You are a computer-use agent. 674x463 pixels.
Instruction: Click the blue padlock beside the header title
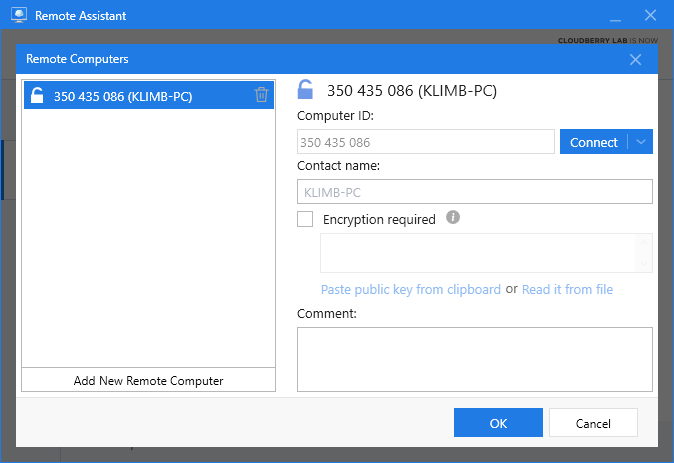pyautogui.click(x=306, y=91)
